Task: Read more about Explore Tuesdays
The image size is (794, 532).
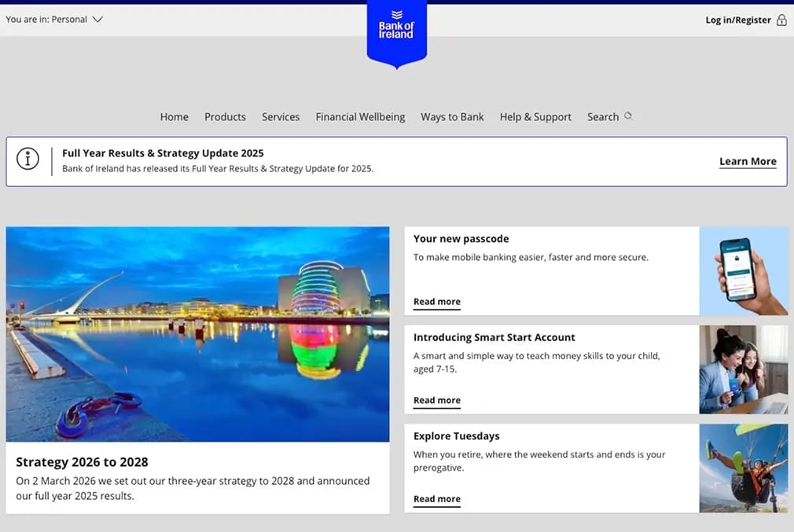Action: tap(437, 499)
